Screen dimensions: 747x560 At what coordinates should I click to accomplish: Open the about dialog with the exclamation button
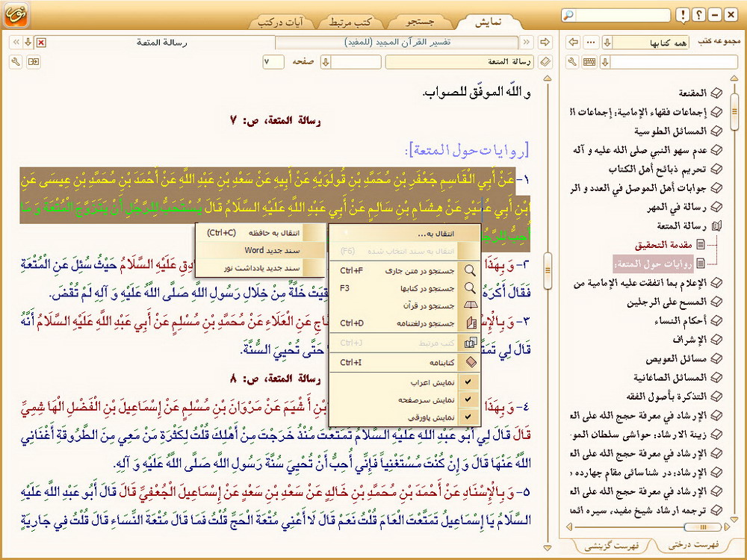(x=683, y=15)
